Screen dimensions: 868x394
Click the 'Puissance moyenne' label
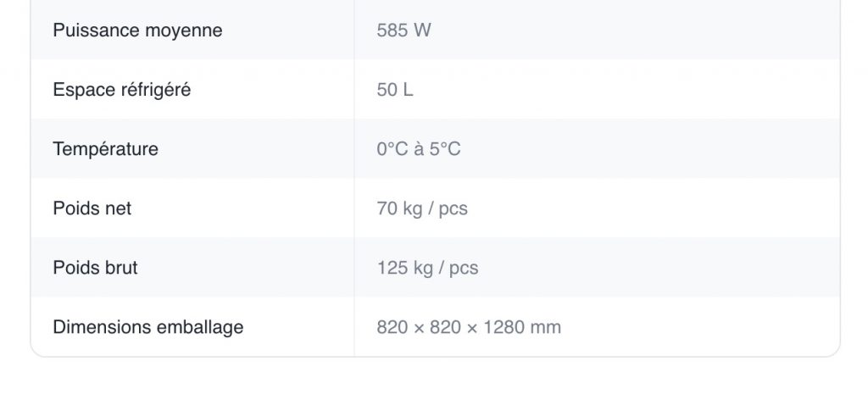137,31
